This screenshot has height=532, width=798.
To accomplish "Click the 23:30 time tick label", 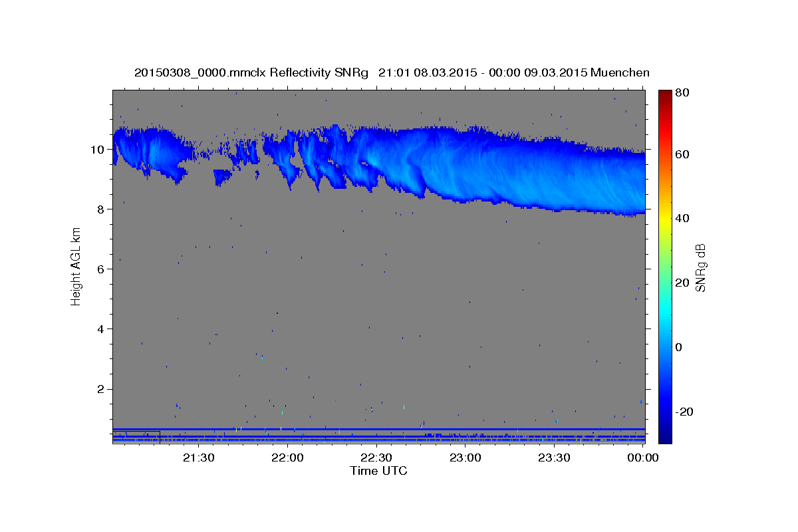I will coord(555,458).
